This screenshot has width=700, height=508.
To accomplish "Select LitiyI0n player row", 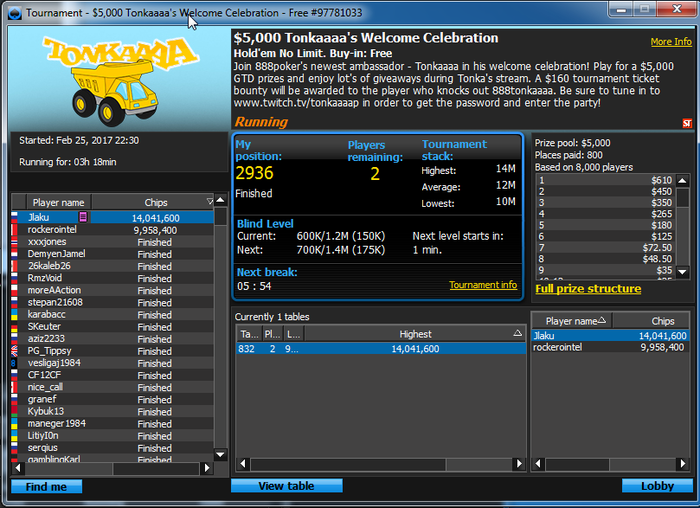I will tap(112, 436).
